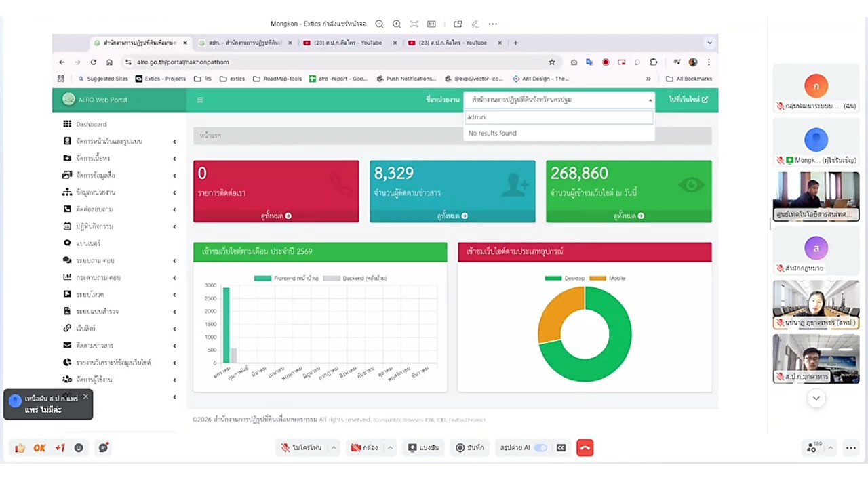Open the organization name dropdown
868x488 pixels.
point(559,100)
